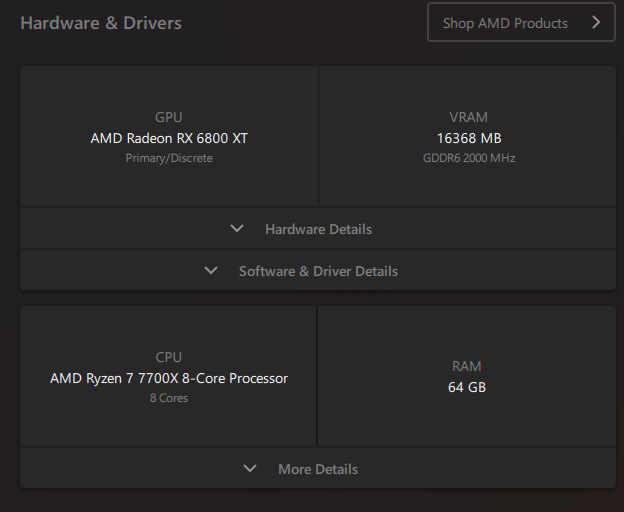Select the RAM 64 GB tile

pyautogui.click(x=467, y=376)
